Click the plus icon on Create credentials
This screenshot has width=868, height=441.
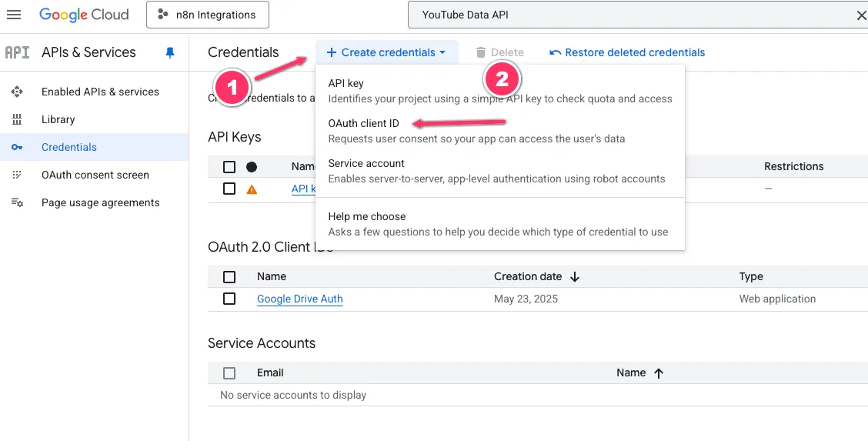point(332,52)
